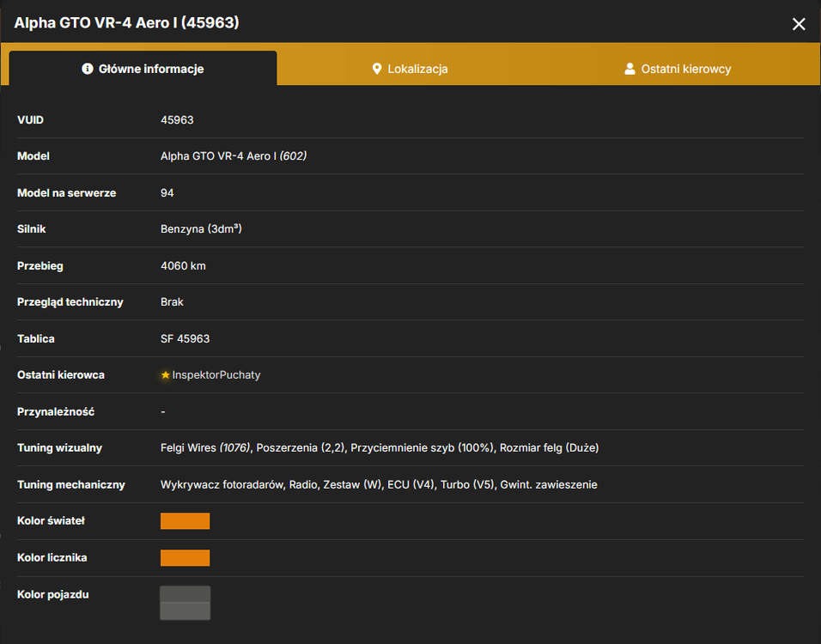The image size is (821, 644).
Task: Click the Przynależność dash value
Action: [163, 411]
